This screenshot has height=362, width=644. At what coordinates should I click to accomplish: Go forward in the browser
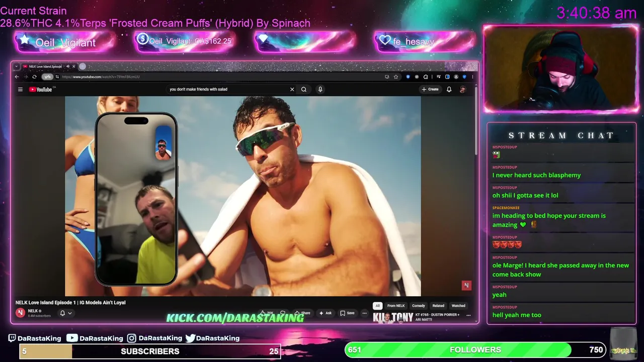coord(25,77)
